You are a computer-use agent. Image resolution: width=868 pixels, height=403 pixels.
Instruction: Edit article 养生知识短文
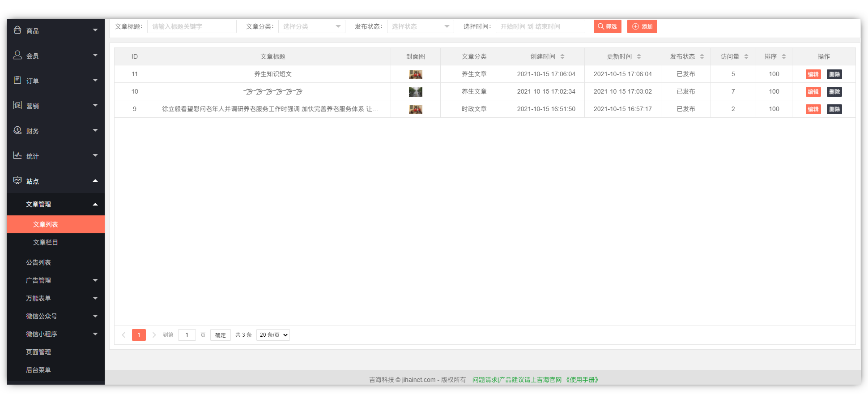[x=813, y=74]
